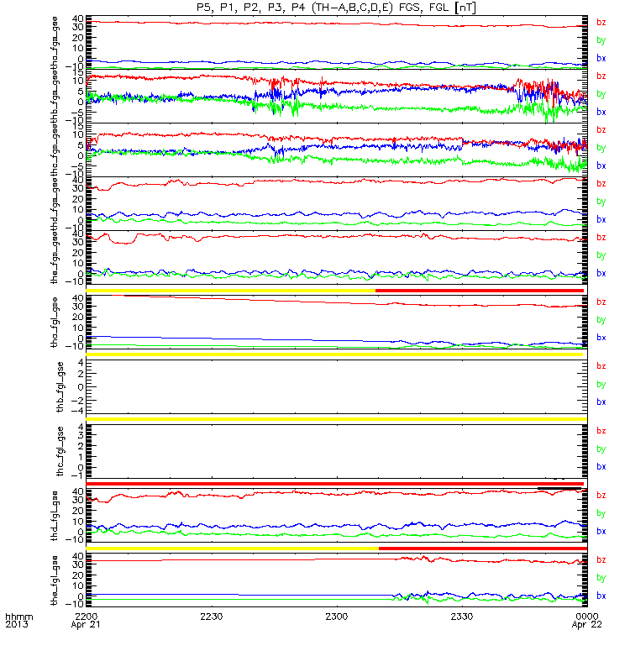This screenshot has height=672, width=630.
Task: Click the plot title 'P5, P1, P2, P3, P4 (TH-A,B,C,D,E) FGS, FGL [nT]'
Action: [x=336, y=8]
